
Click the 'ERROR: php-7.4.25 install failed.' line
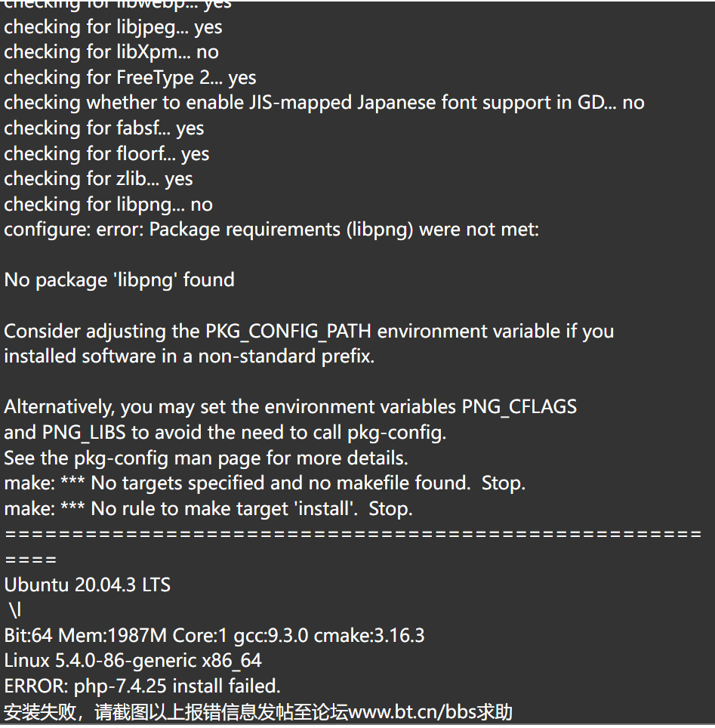point(143,686)
